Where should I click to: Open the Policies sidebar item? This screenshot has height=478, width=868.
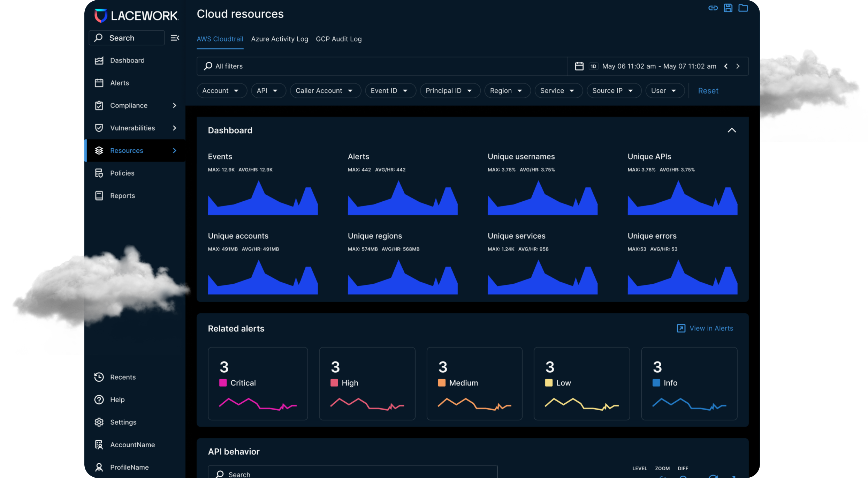(x=122, y=173)
